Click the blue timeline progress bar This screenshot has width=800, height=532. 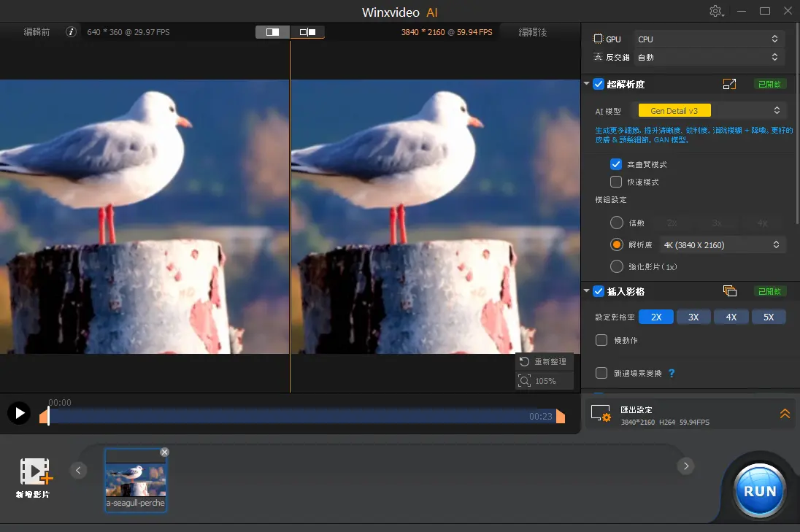tap(292, 417)
